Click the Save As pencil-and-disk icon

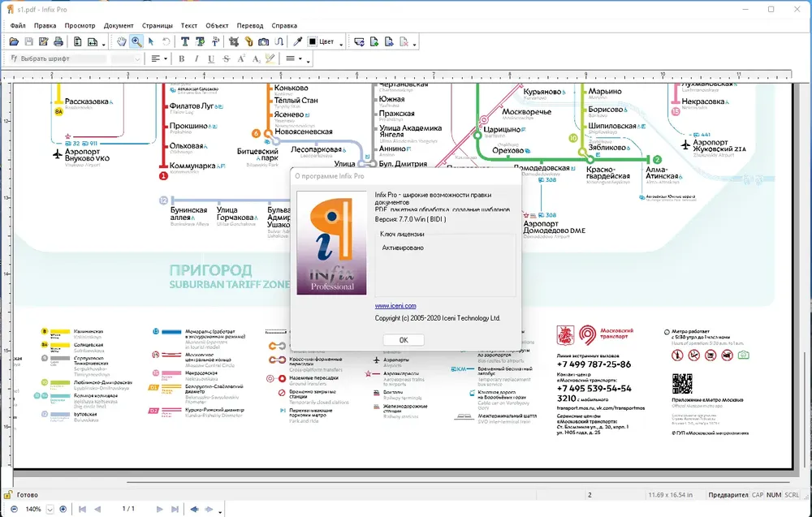click(x=44, y=42)
